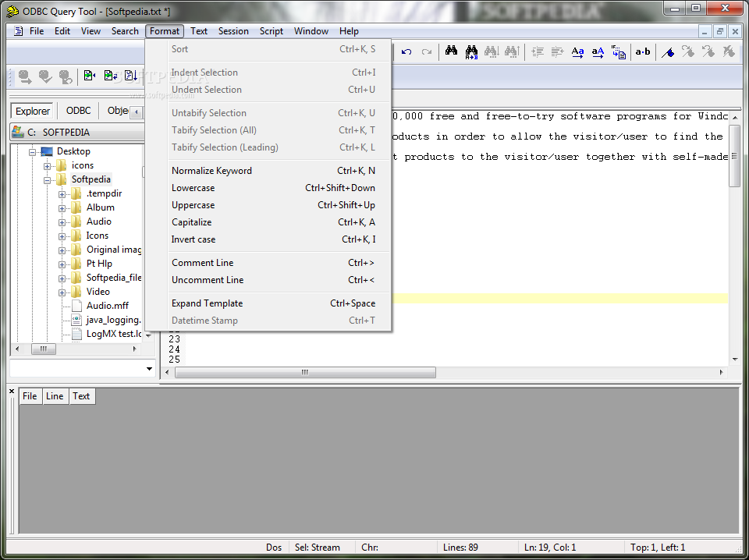Select the C: SOFTPEDIA drive selector

coord(77,133)
